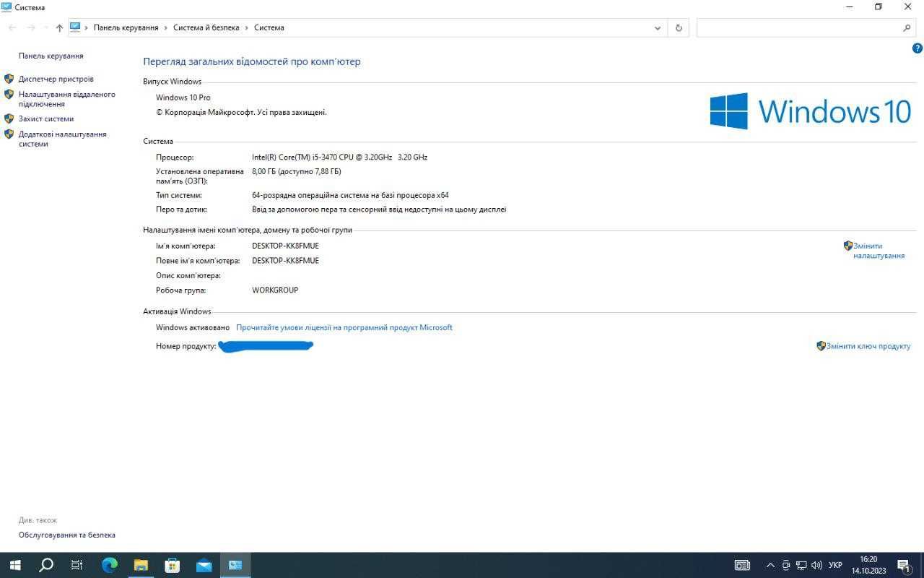This screenshot has width=924, height=578.
Task: Switch input language 'УКР'
Action: pos(835,565)
